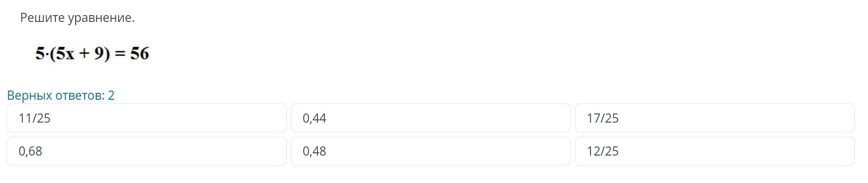Select the answer option 0,44
This screenshot has width=868, height=183.
pos(431,118)
